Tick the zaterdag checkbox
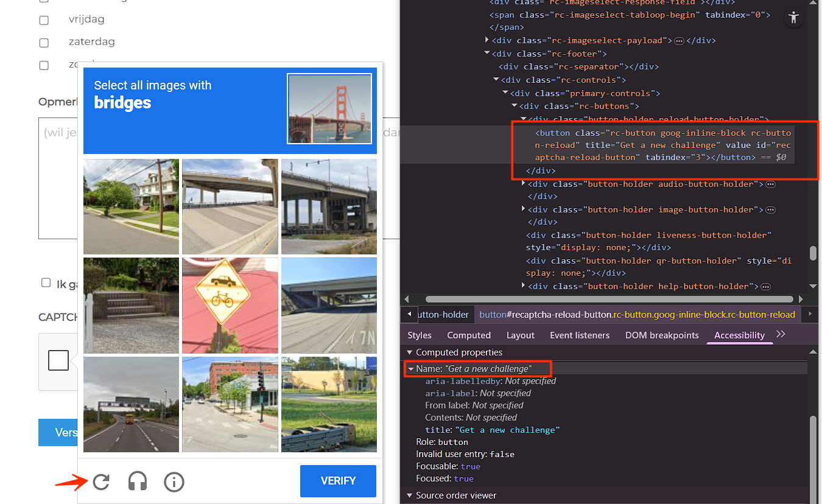 pos(44,43)
